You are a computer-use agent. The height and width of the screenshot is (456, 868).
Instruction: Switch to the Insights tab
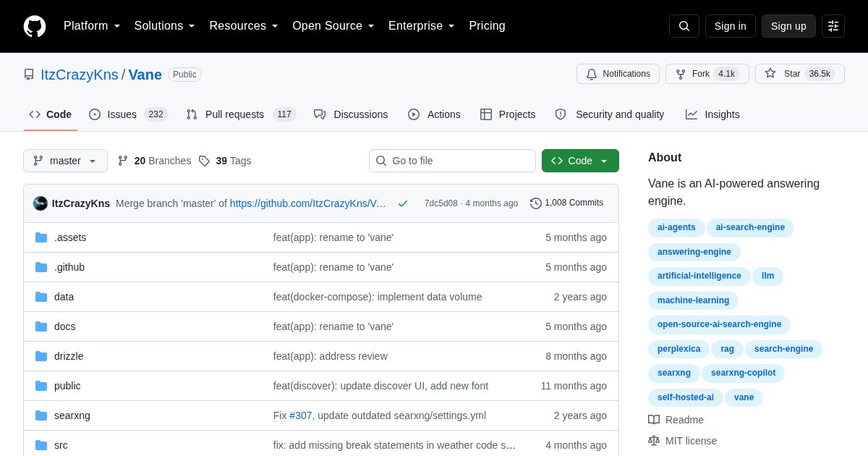point(712,114)
